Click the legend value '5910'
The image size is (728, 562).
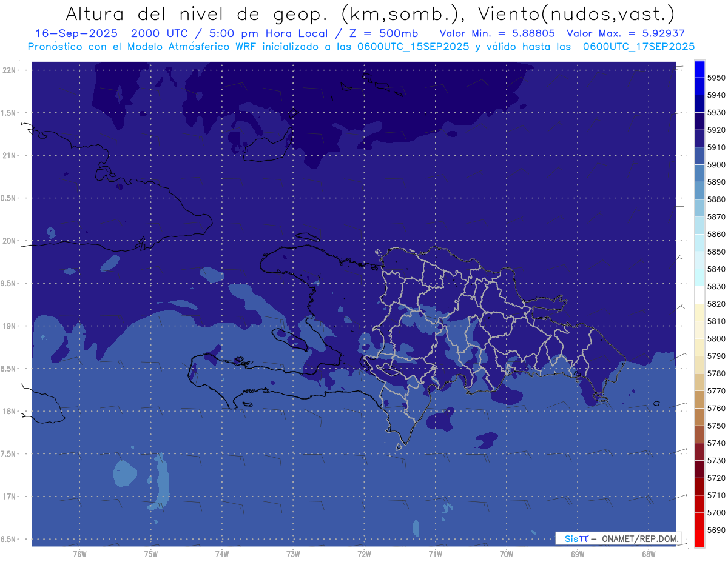[x=716, y=147]
